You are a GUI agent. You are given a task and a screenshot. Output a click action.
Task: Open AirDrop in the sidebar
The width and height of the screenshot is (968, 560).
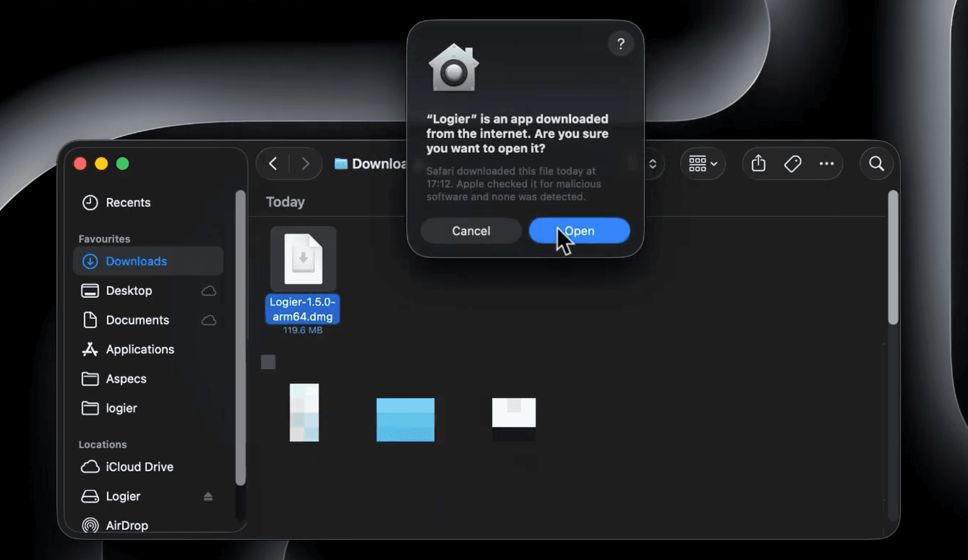point(148,525)
